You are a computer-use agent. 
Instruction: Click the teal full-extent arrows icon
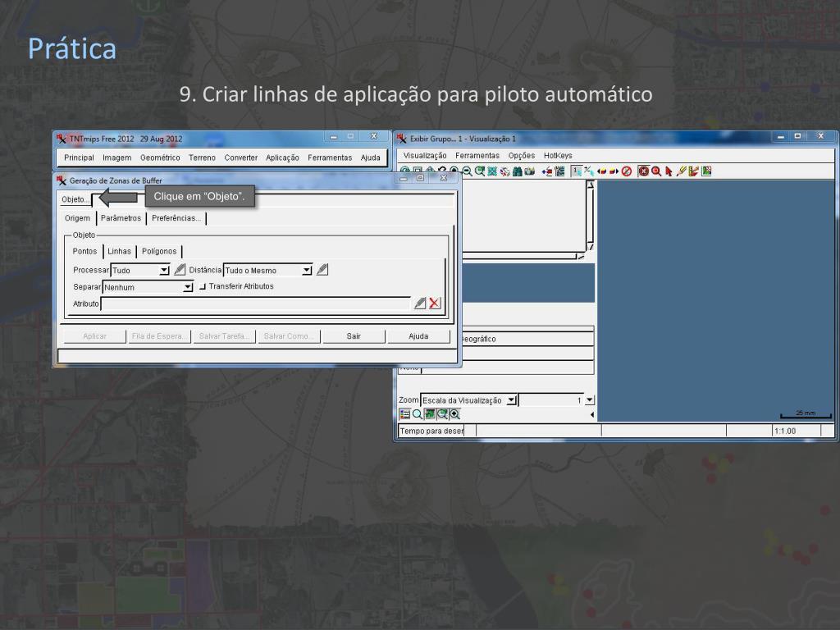[492, 171]
